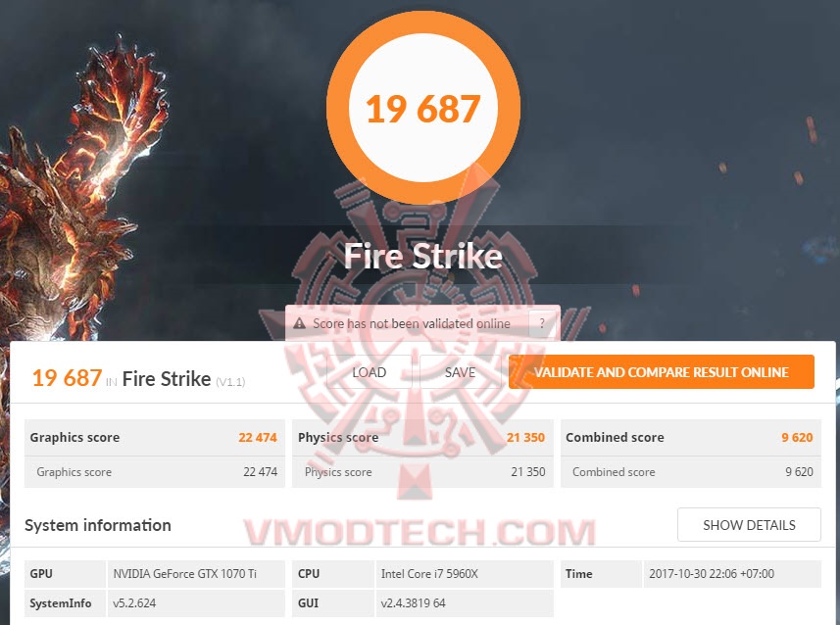This screenshot has width=840, height=625.
Task: Open the question mark help button
Action: click(542, 323)
